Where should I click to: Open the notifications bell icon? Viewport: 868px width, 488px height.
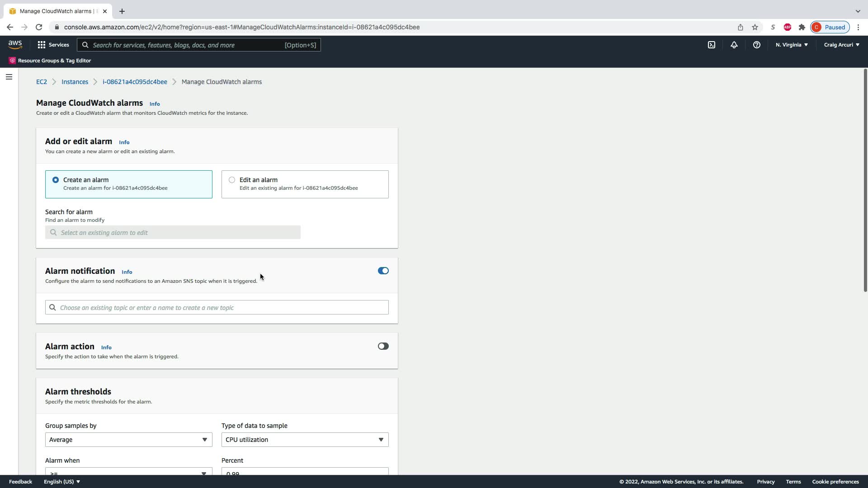pos(734,45)
